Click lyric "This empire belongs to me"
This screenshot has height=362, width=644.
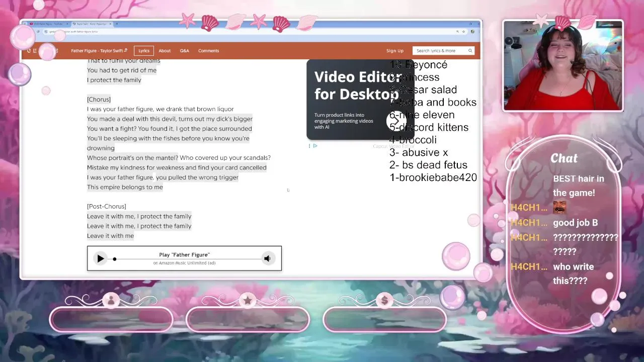(125, 187)
